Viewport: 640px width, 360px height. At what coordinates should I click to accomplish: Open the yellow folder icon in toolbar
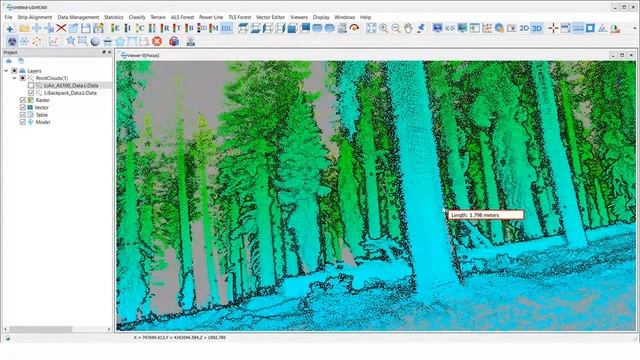[24, 28]
